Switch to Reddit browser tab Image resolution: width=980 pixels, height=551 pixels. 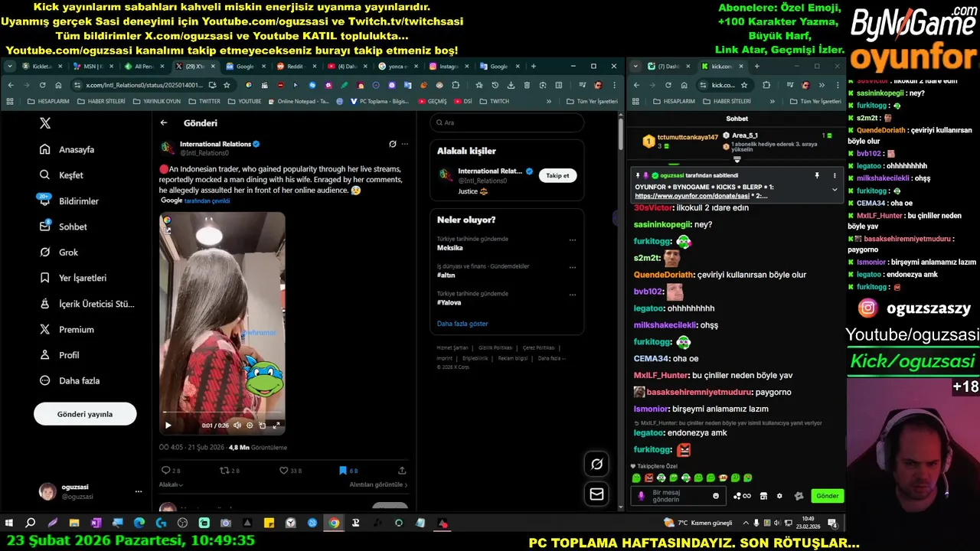(x=295, y=67)
